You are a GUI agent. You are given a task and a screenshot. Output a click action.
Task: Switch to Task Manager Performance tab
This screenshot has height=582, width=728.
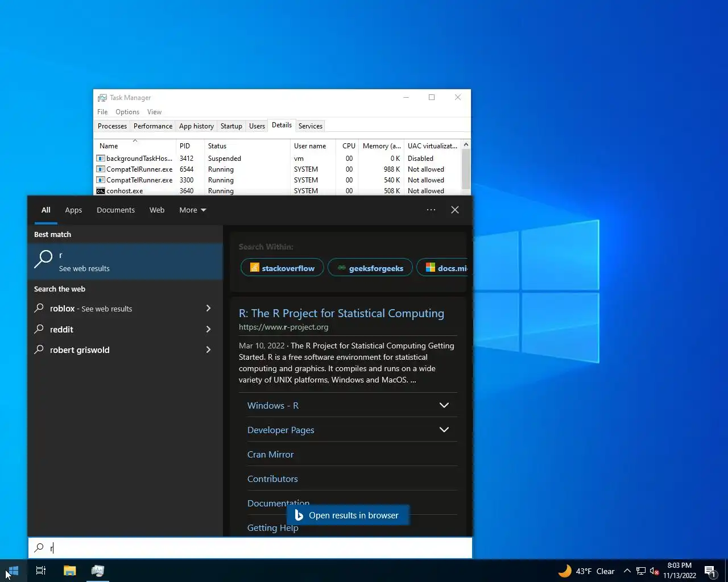[x=153, y=126]
